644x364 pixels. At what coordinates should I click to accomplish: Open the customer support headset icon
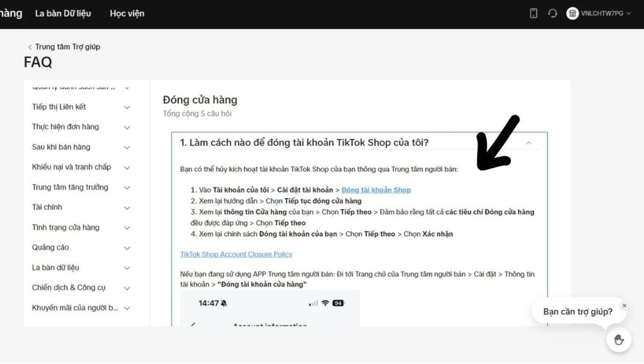click(x=553, y=13)
